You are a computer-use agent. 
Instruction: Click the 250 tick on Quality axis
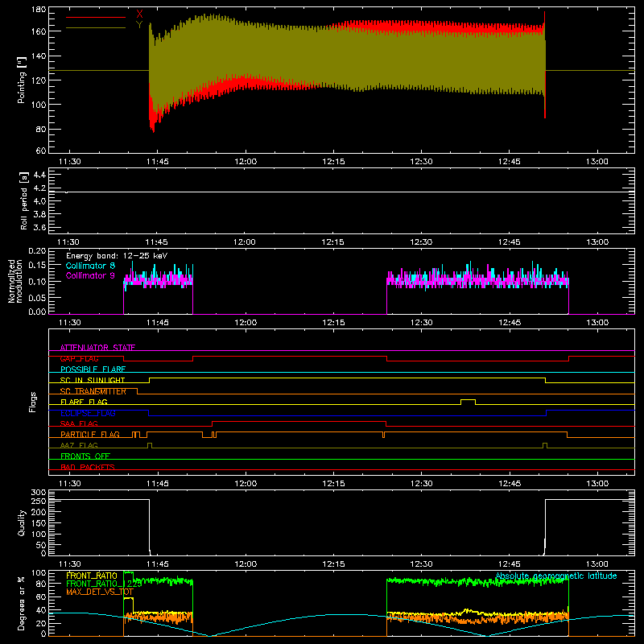pos(39,501)
